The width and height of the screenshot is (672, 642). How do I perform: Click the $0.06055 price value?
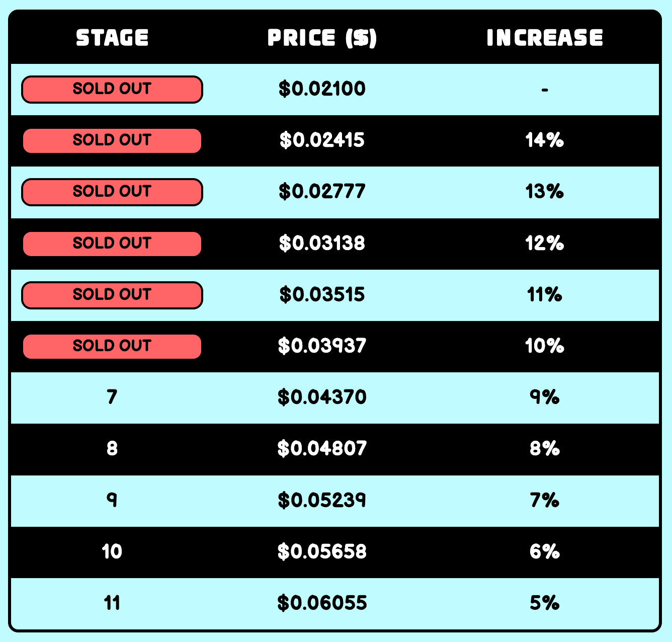(322, 603)
